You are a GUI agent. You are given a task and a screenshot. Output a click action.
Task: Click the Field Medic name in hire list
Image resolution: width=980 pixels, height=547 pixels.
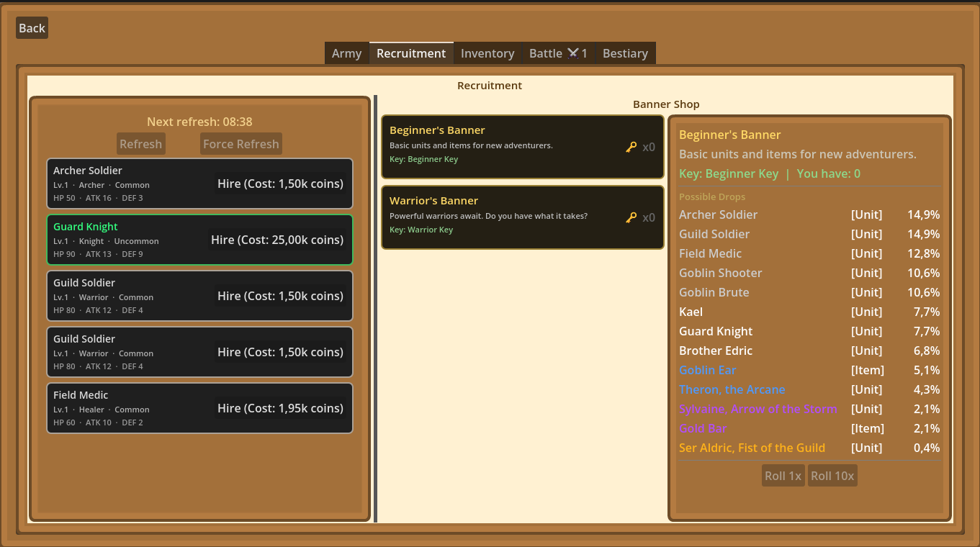[81, 395]
